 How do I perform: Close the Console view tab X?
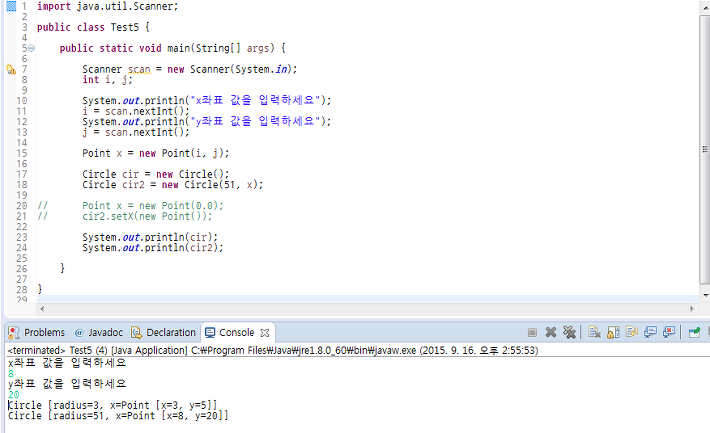click(x=265, y=333)
